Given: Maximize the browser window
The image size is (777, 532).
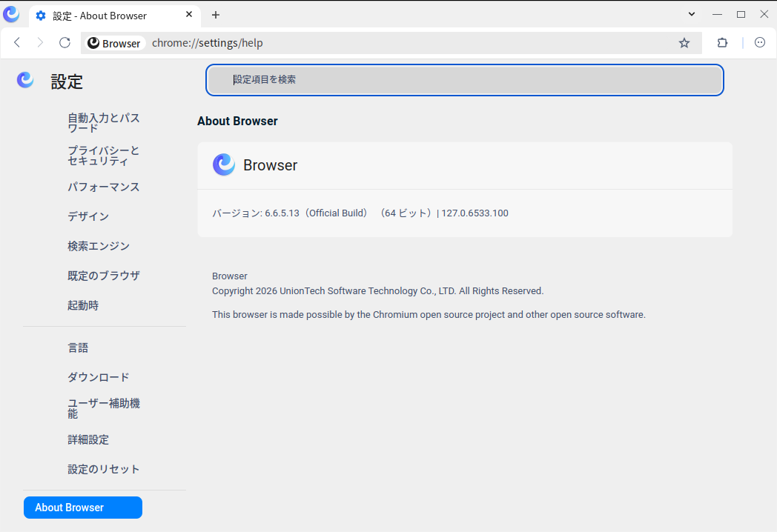Looking at the screenshot, I should 741,14.
